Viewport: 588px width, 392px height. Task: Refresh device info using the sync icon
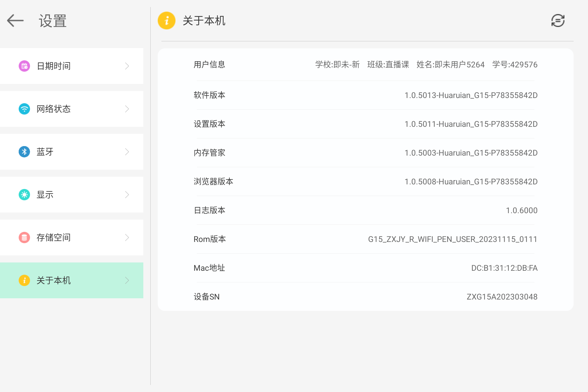point(557,21)
